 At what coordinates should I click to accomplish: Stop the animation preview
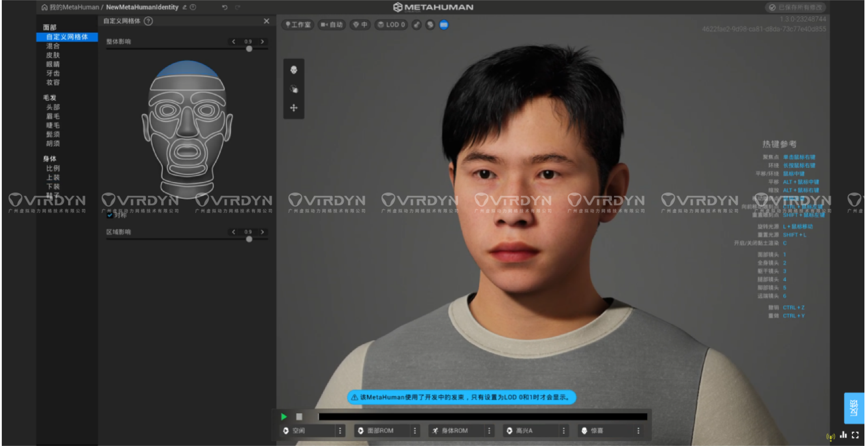click(299, 417)
